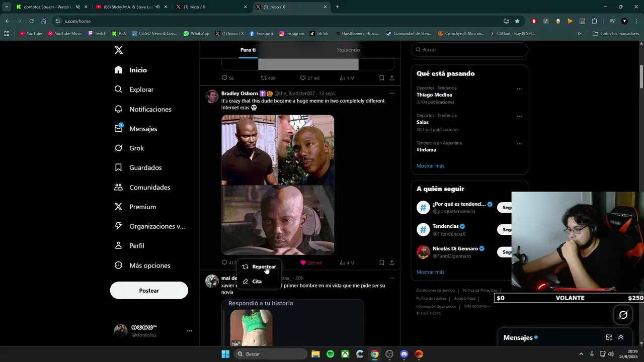644x362 pixels.
Task: Toggle the bookmark star for this page
Action: click(x=517, y=21)
